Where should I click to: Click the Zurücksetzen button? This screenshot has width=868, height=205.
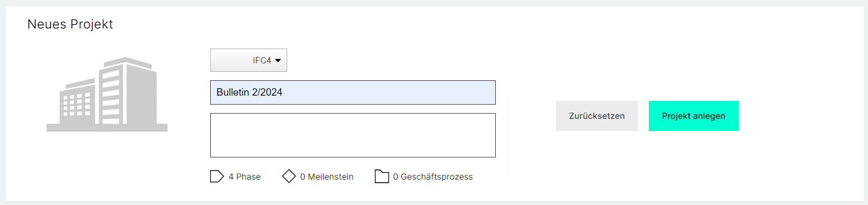597,116
